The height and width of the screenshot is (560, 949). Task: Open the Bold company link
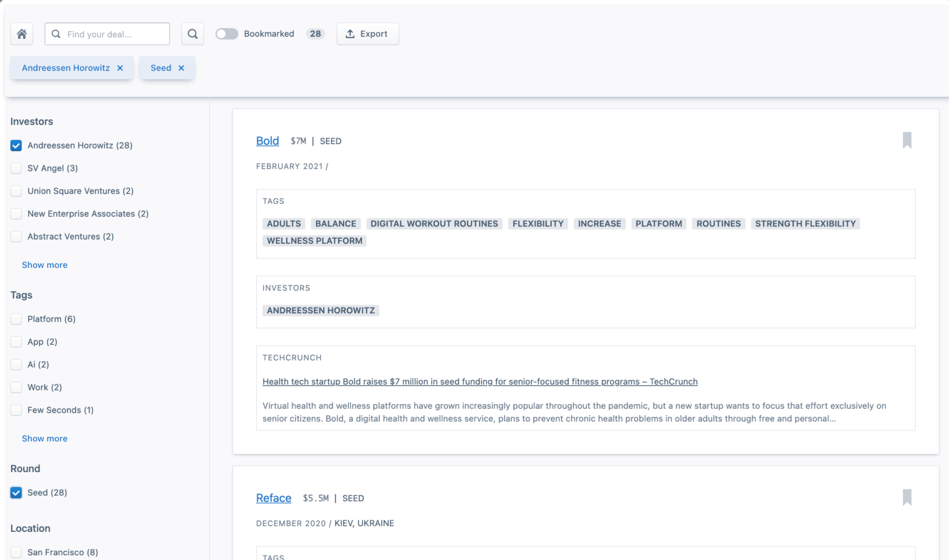(x=267, y=141)
